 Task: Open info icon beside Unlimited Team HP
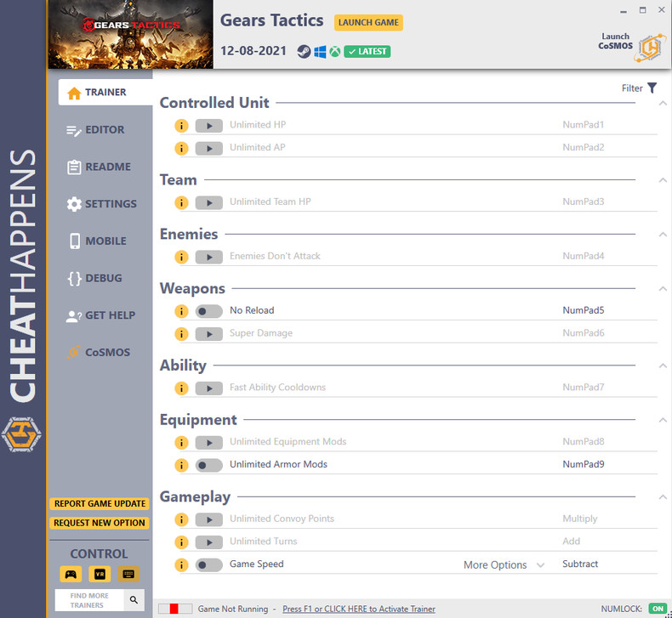pos(181,202)
